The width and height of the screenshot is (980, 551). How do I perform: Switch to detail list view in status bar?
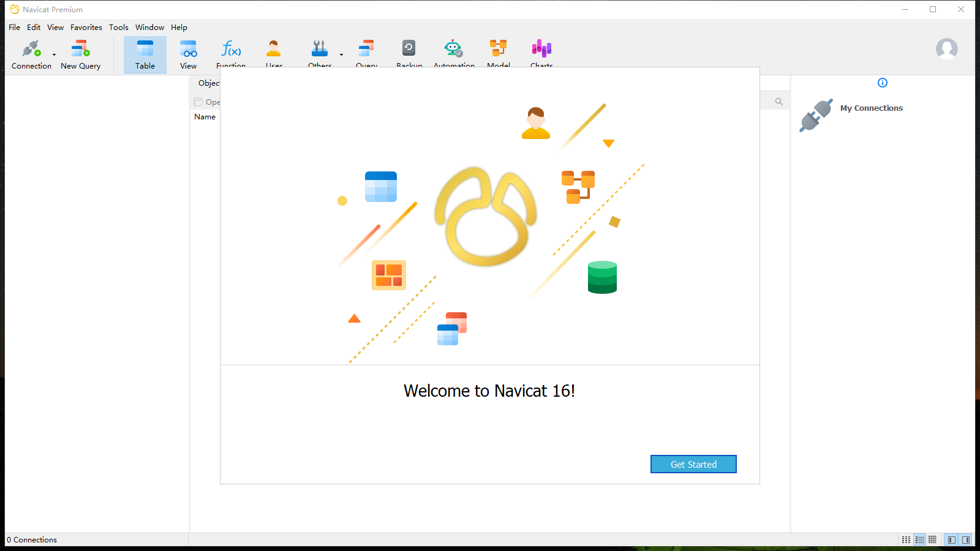point(920,540)
